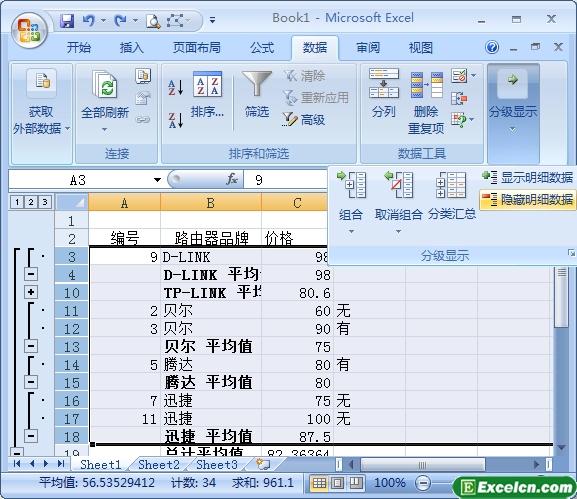577x499 pixels.
Task: Remove Duplicates (删除重复项)
Action: (x=426, y=102)
